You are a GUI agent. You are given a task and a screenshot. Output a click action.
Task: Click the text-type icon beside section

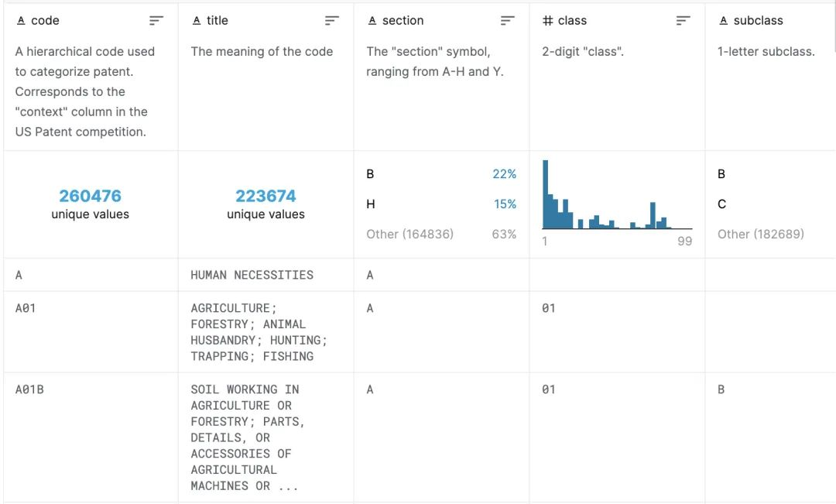[x=372, y=21]
